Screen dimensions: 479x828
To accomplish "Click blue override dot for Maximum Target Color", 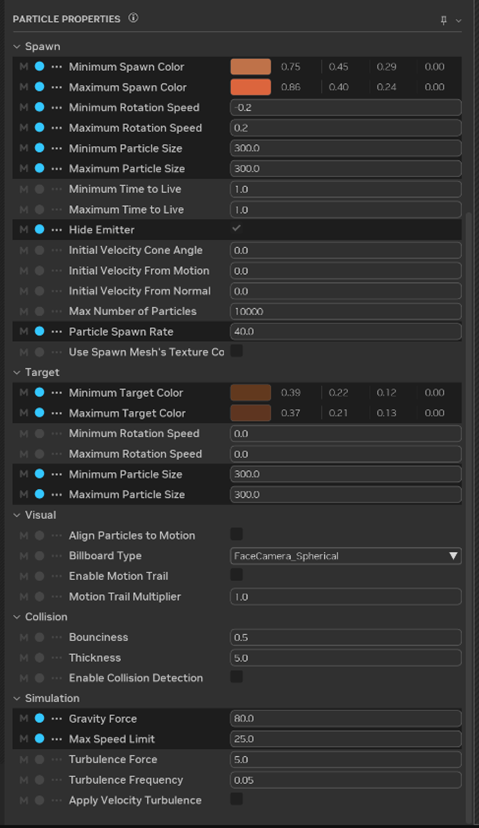I will tap(40, 413).
